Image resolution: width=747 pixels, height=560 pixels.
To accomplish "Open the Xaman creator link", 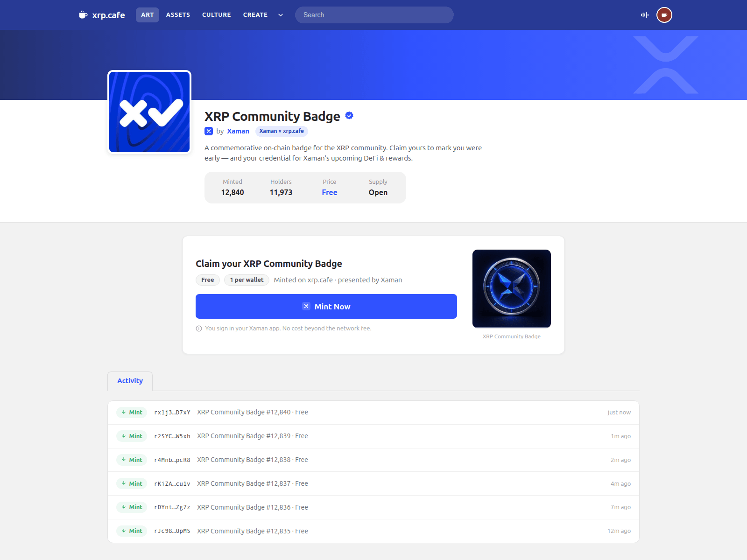I will pyautogui.click(x=238, y=131).
